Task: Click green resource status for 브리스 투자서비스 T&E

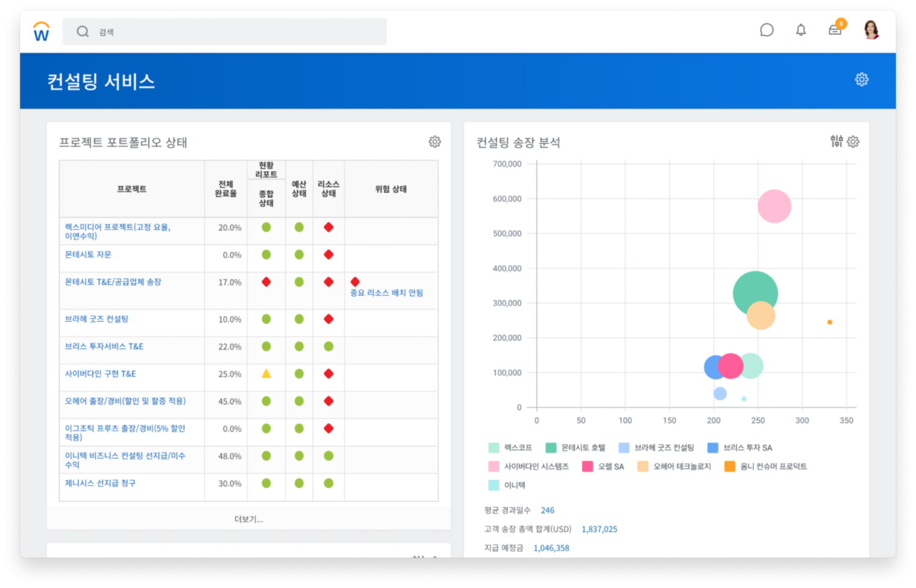Action: coord(329,346)
